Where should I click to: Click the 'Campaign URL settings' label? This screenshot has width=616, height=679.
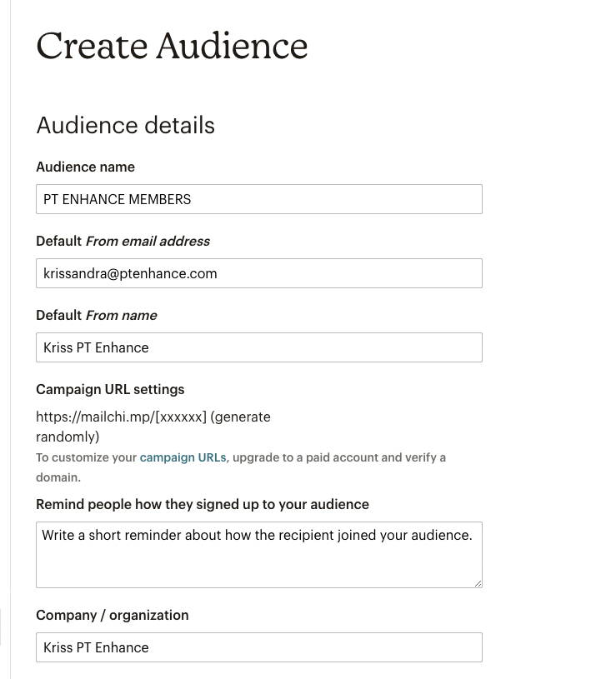[110, 389]
